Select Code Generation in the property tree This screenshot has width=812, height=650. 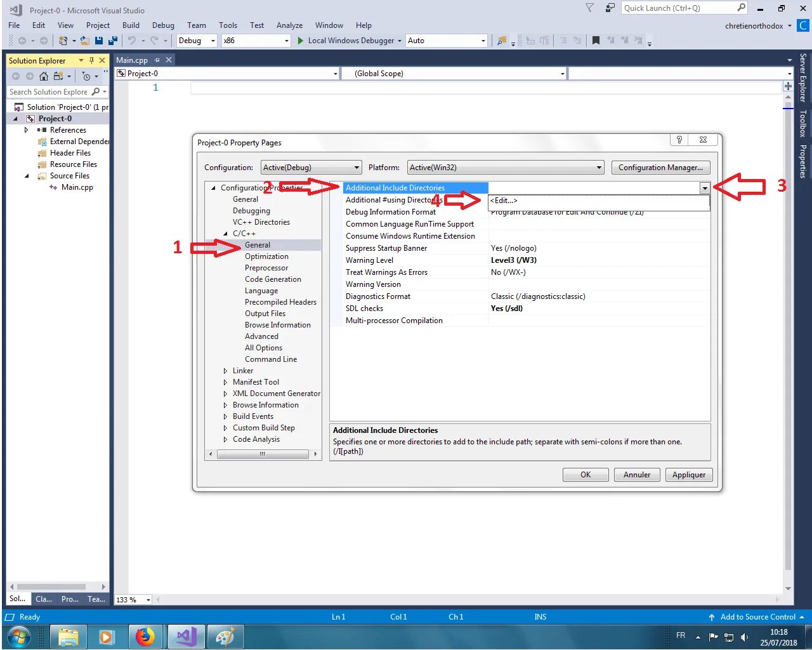[x=273, y=279]
